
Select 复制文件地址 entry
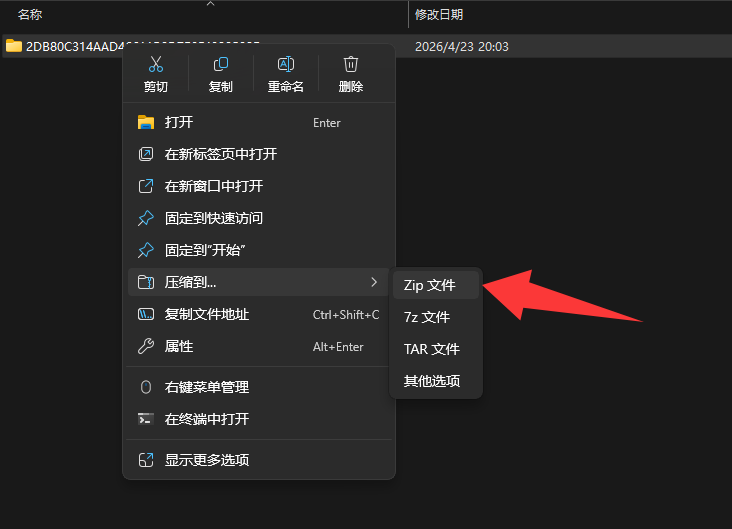pos(259,314)
